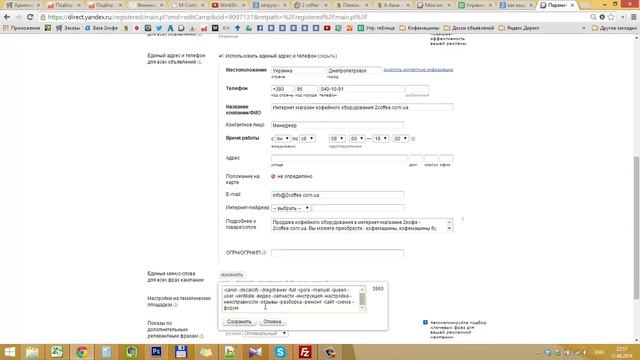
Task: Open the Chrome menu hamburger icon
Action: 634,17
